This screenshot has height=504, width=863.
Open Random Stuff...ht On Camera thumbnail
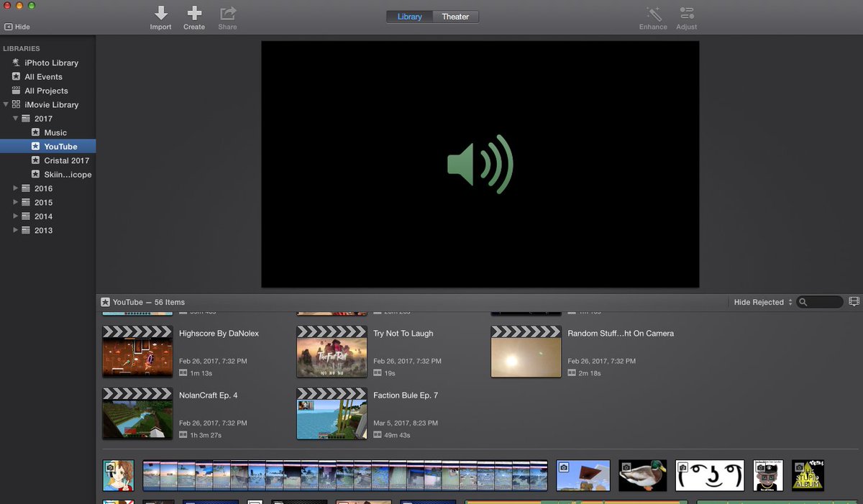pyautogui.click(x=526, y=352)
